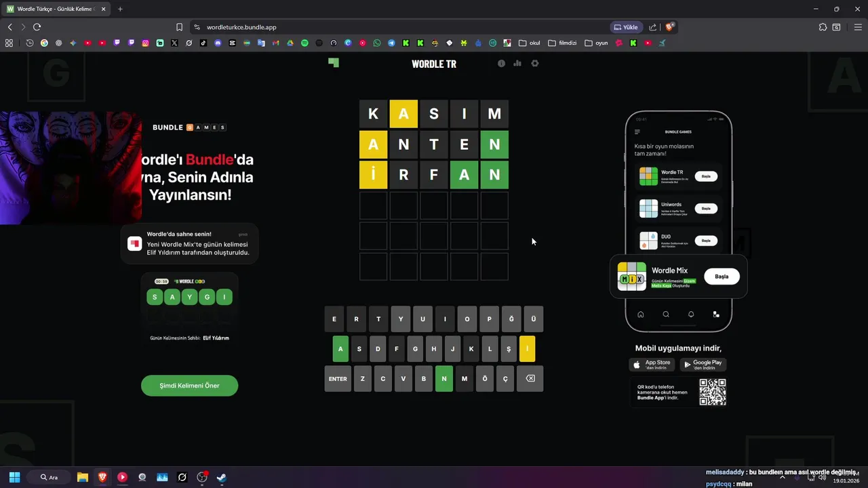Click the green N tile in ANTEN row
Screen dimensions: 868x488
pos(494,144)
